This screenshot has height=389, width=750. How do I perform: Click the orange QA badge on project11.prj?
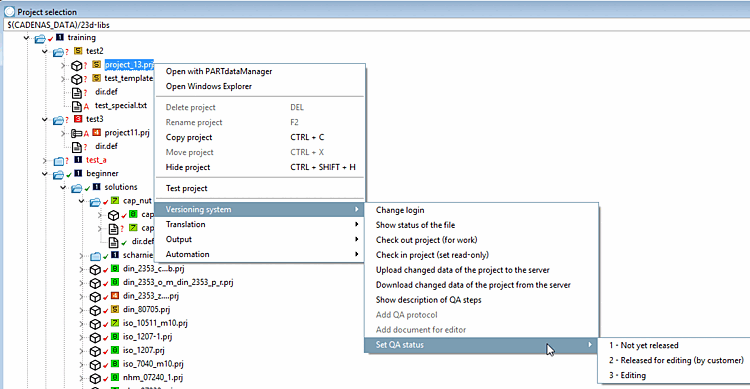[x=97, y=133]
